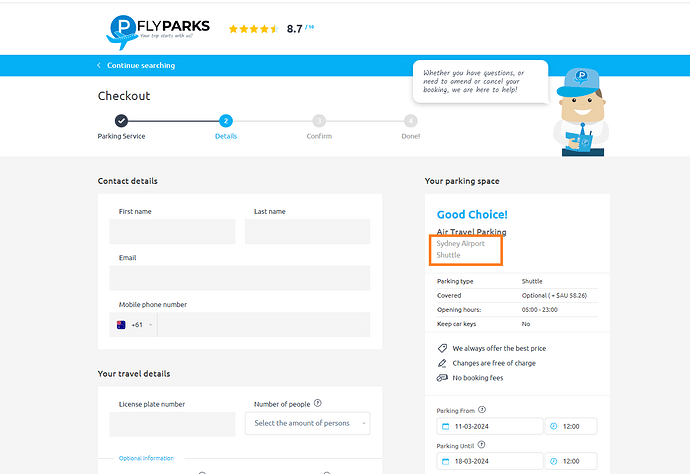Click the price tag icon beside best price

pos(442,348)
